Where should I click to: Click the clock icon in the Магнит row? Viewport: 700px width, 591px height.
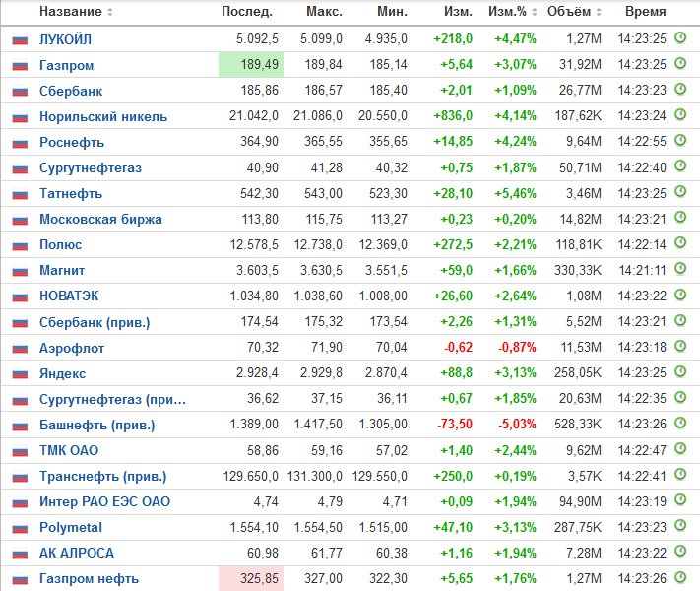coord(680,269)
